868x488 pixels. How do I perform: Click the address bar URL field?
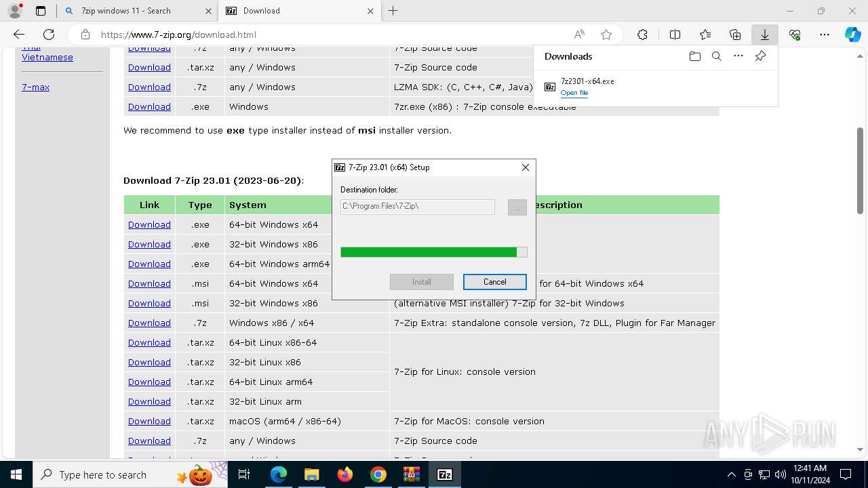(x=325, y=35)
